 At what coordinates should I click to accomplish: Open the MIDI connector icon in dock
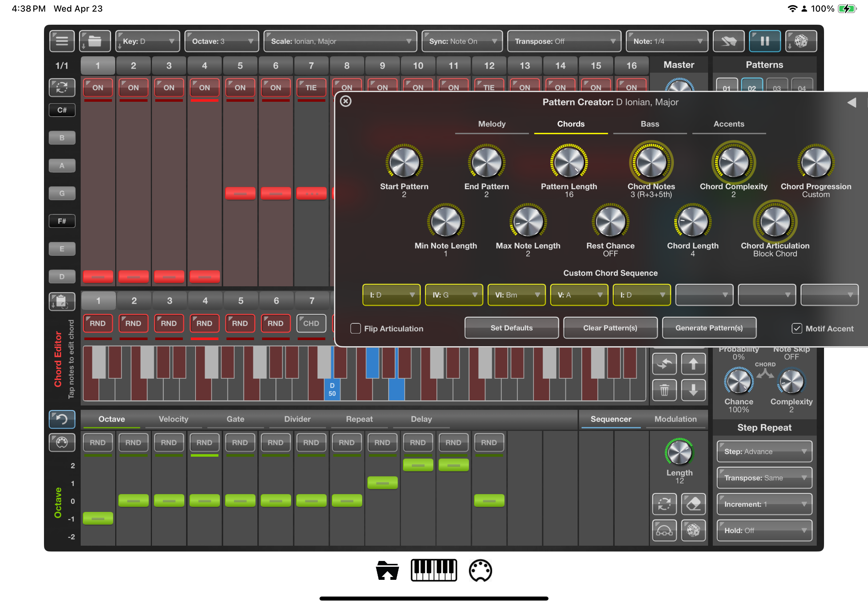tap(480, 570)
